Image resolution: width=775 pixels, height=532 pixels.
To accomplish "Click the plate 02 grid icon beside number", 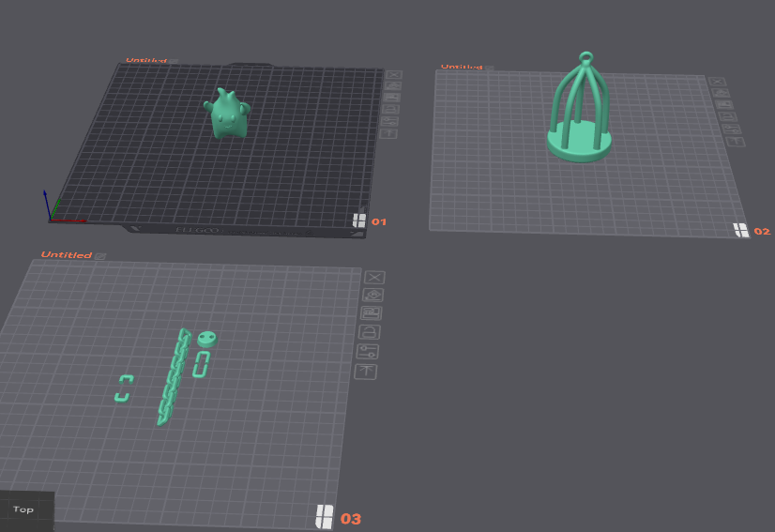I will [x=741, y=230].
